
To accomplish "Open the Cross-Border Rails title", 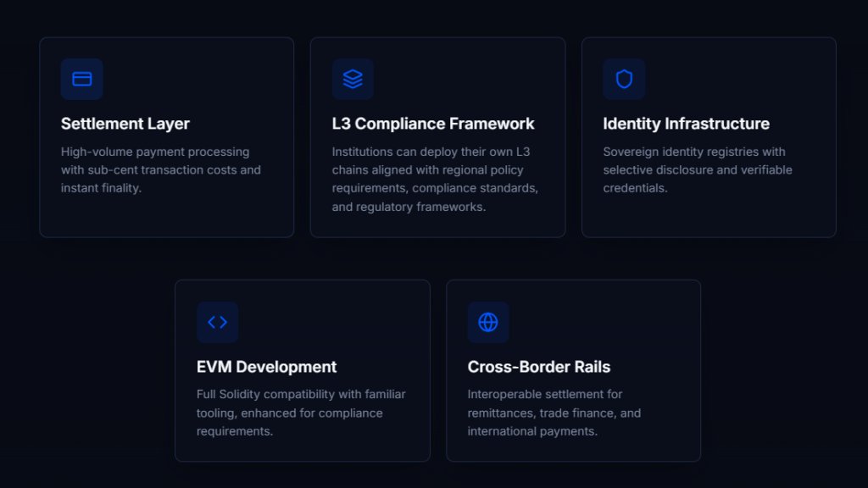I will tap(539, 367).
